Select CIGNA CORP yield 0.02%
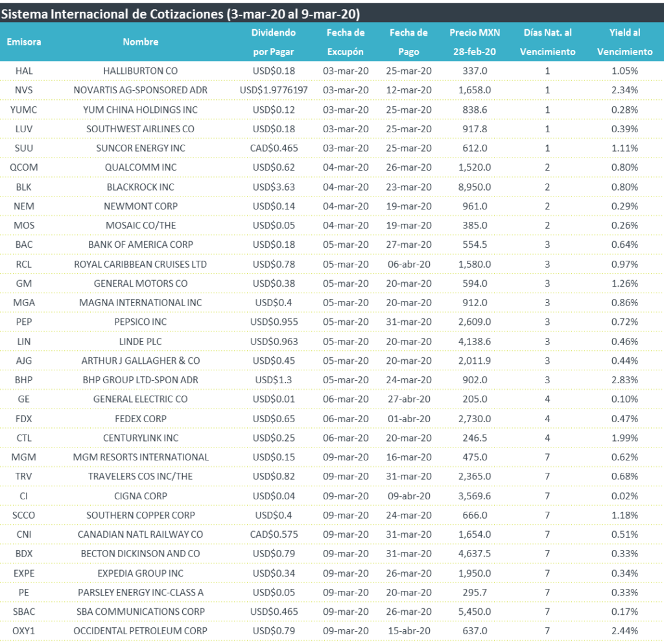 coord(624,495)
